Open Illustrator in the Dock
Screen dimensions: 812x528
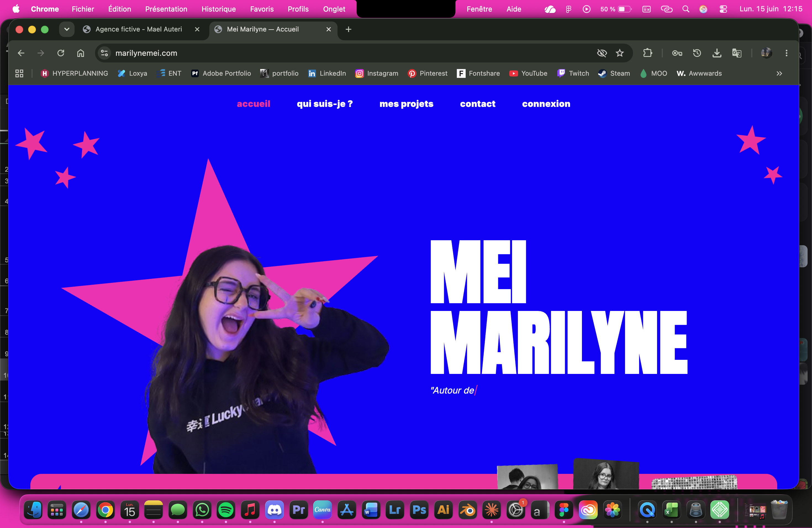[x=444, y=510]
